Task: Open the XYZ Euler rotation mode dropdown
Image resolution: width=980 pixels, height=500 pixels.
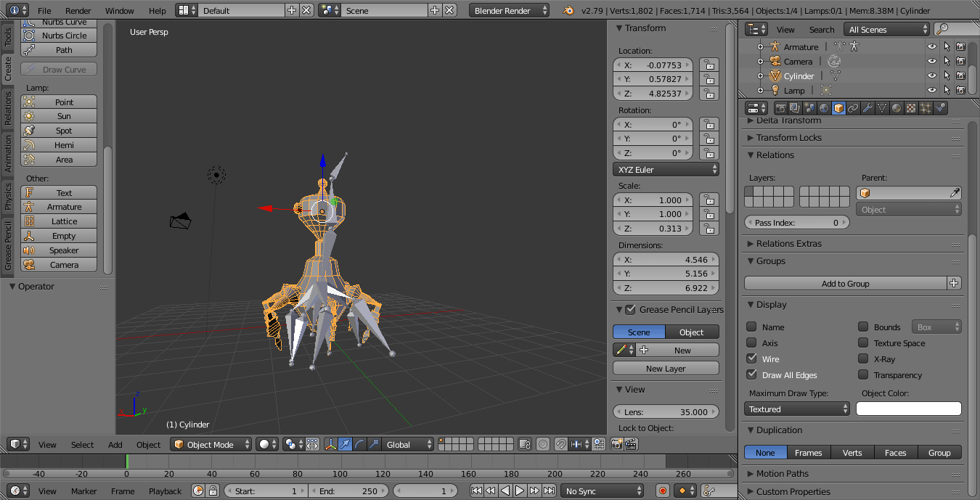Action: coord(666,170)
